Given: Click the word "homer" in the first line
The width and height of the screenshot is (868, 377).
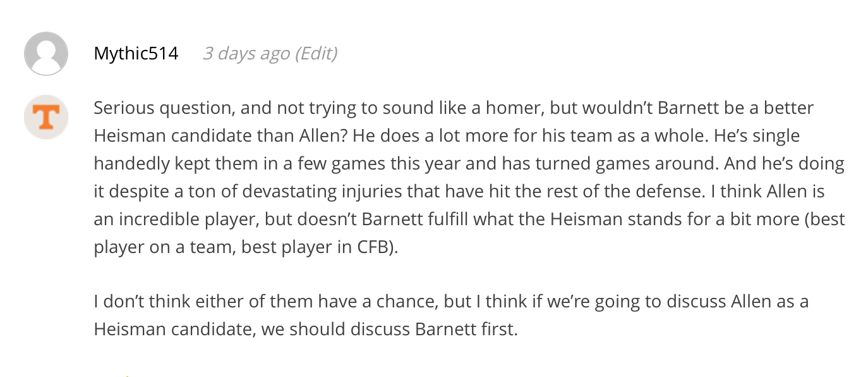Looking at the screenshot, I should (x=512, y=108).
